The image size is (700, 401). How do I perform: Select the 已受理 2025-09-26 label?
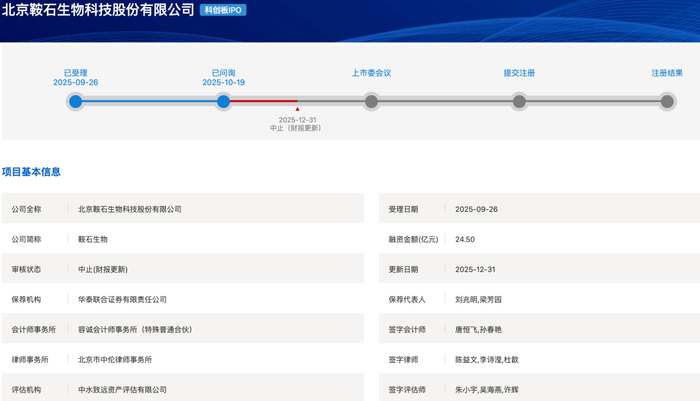[x=75, y=77]
